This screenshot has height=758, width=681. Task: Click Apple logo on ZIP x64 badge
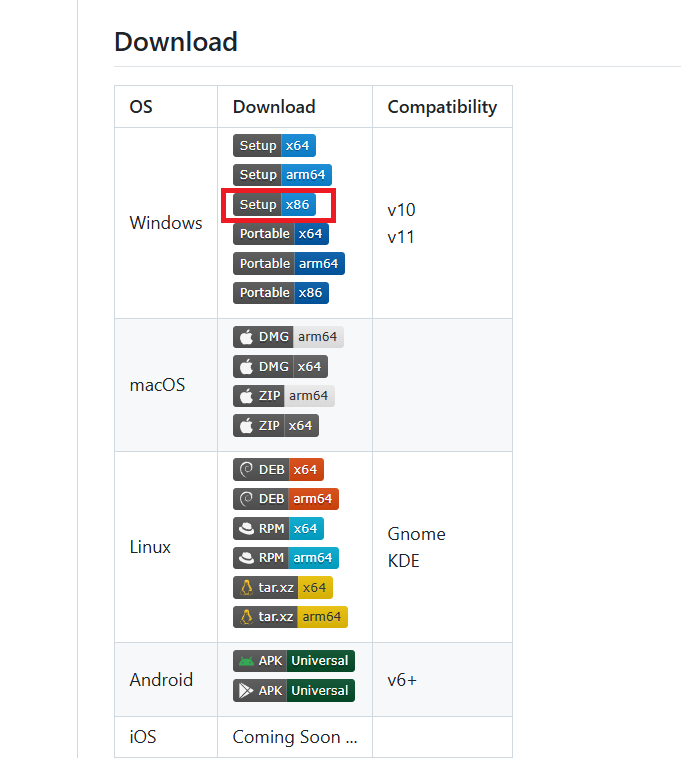click(246, 426)
